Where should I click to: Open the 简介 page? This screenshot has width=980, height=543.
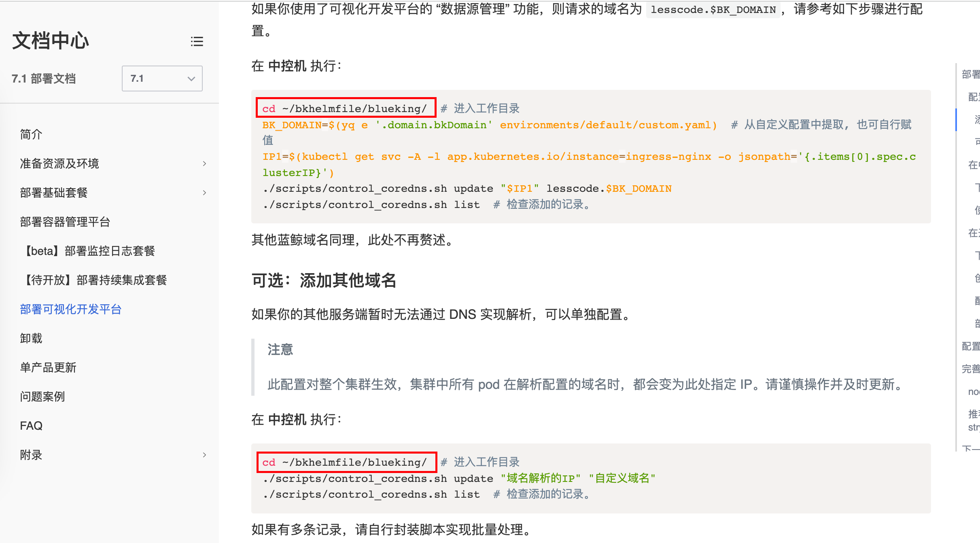click(x=31, y=134)
